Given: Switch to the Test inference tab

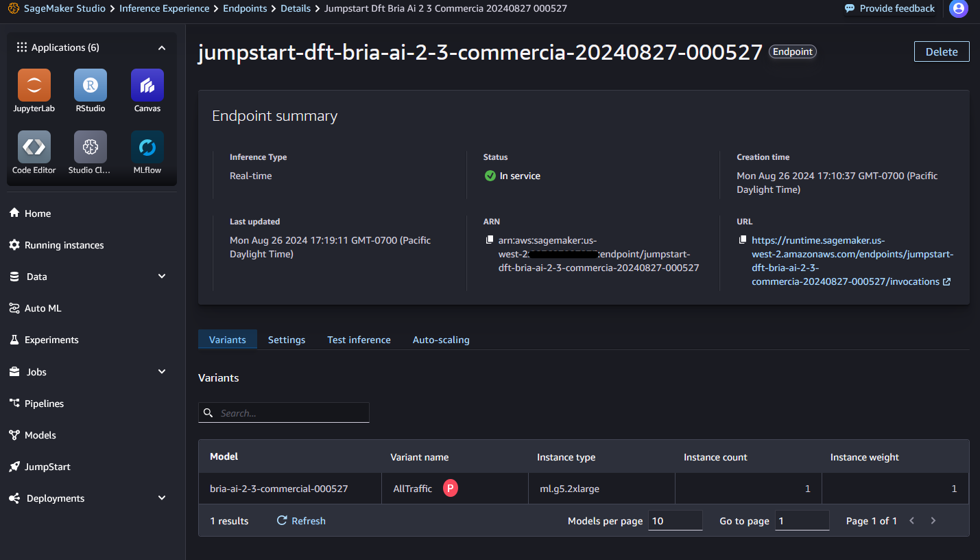Looking at the screenshot, I should point(359,340).
